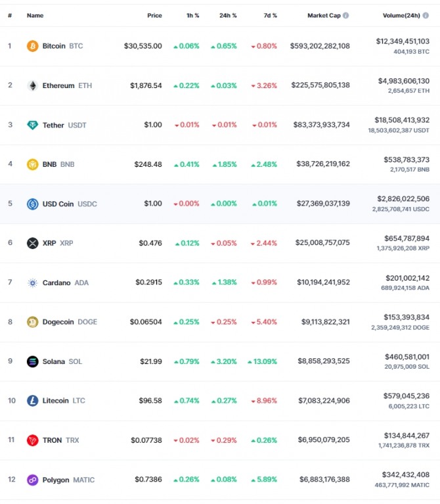
Task: Click the Volume(24h) info icon
Action: 426,15
